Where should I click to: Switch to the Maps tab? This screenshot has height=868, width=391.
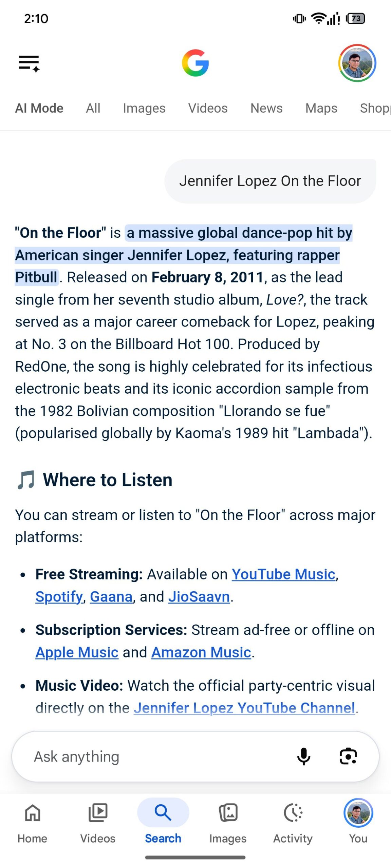[x=321, y=108]
